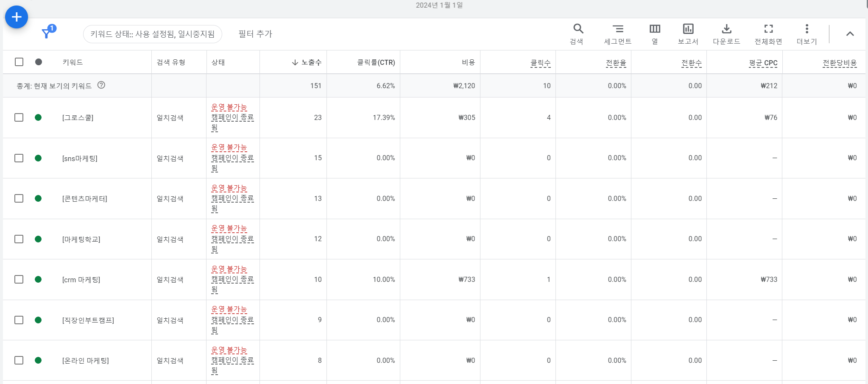
Task: Click 일치검색 match type in [그로스쿨] row
Action: [x=170, y=117]
